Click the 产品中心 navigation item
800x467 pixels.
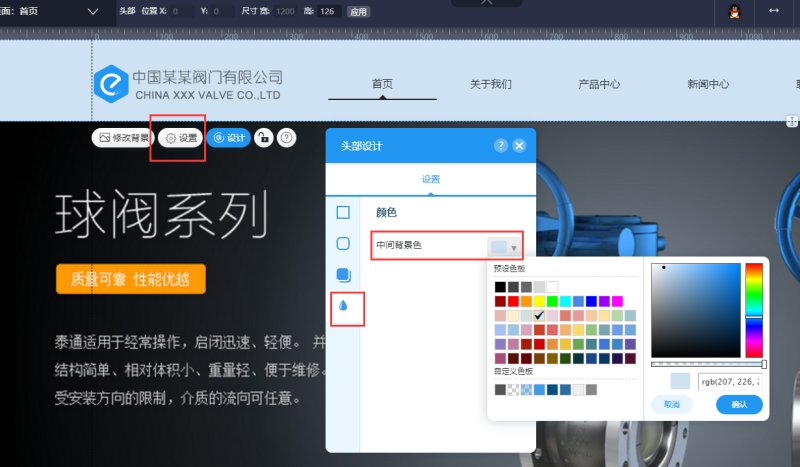[x=599, y=84]
